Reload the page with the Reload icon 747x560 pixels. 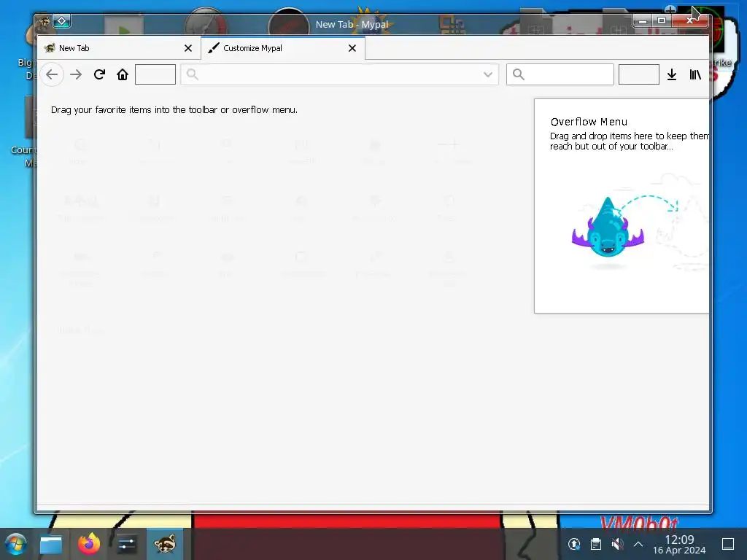pos(99,74)
